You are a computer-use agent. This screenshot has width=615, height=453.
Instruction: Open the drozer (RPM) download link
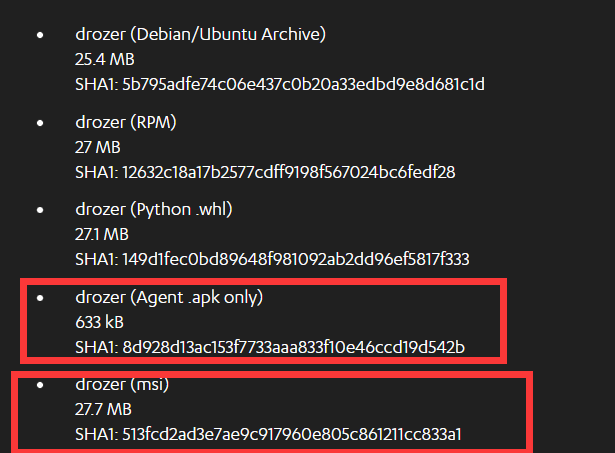pyautogui.click(x=126, y=122)
